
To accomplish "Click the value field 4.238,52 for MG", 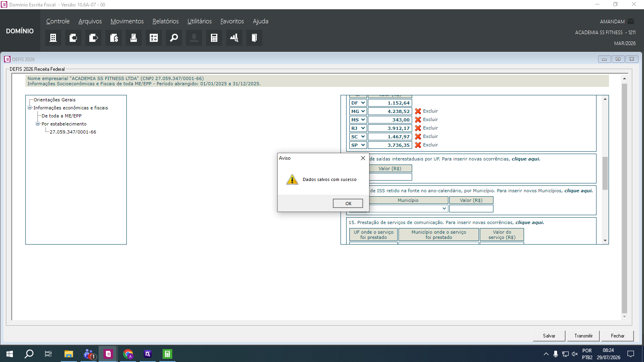I will coord(390,111).
